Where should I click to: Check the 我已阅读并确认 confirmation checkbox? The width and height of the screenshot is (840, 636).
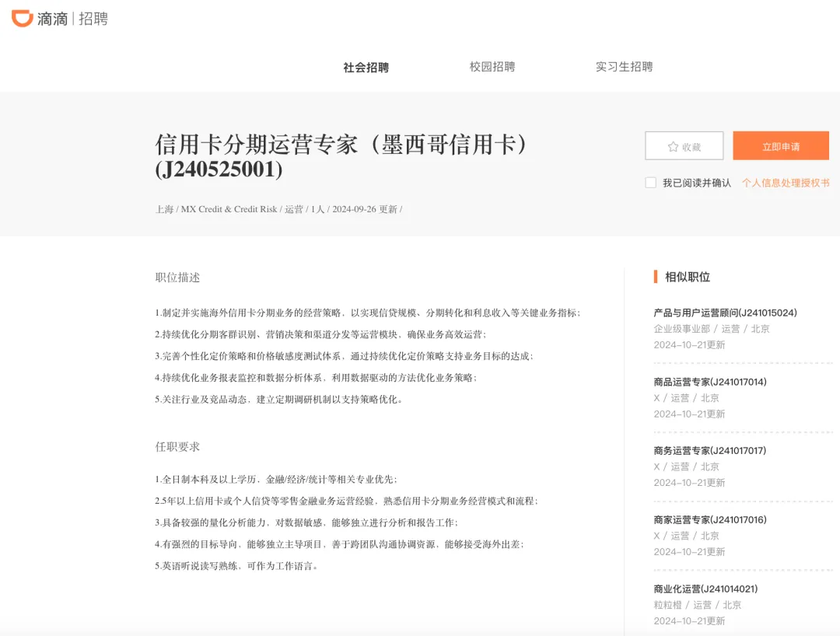650,183
